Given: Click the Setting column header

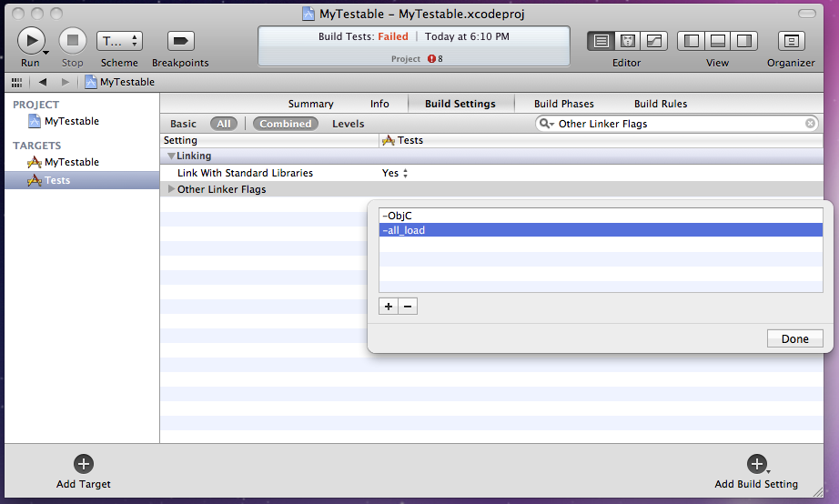Looking at the screenshot, I should (269, 140).
